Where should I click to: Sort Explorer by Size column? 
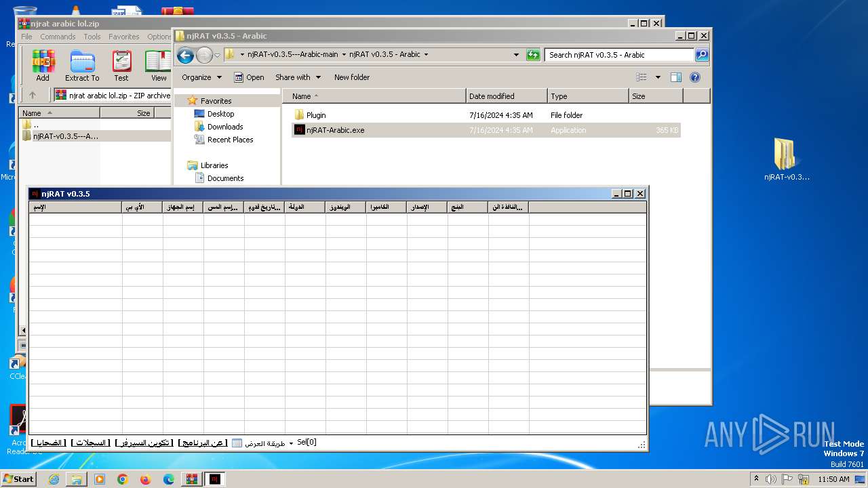pyautogui.click(x=656, y=96)
